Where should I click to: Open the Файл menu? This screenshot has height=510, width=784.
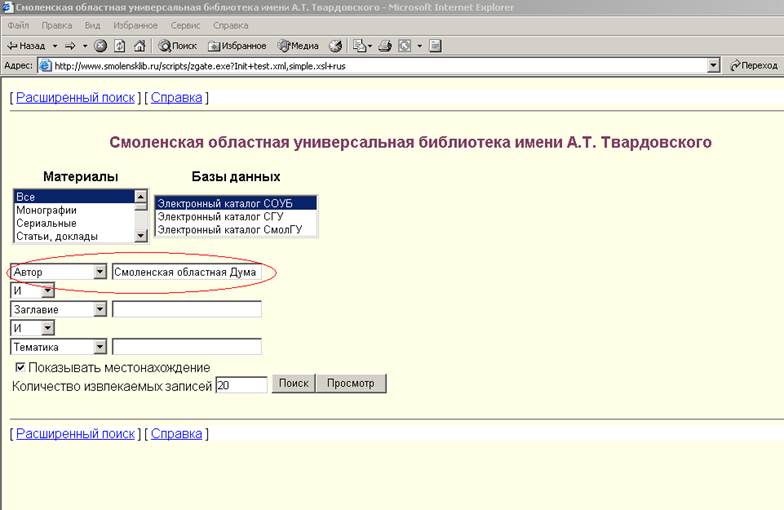coord(18,26)
